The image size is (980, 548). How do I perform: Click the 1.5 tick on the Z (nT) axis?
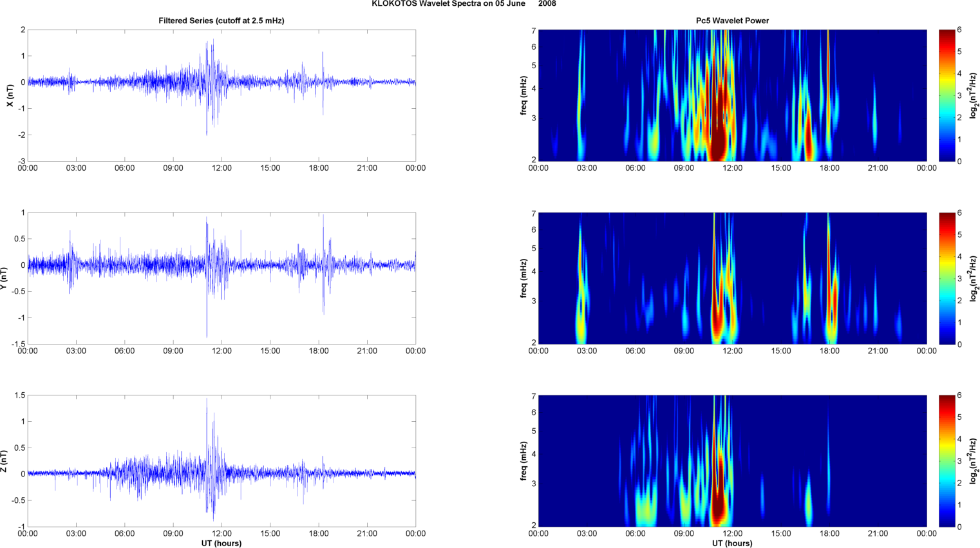tap(20, 395)
